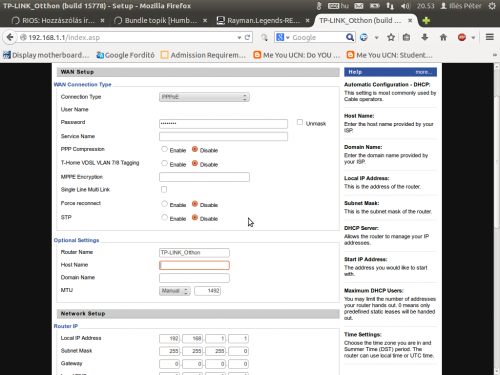Open the Display motherboard bookmark

(x=46, y=55)
